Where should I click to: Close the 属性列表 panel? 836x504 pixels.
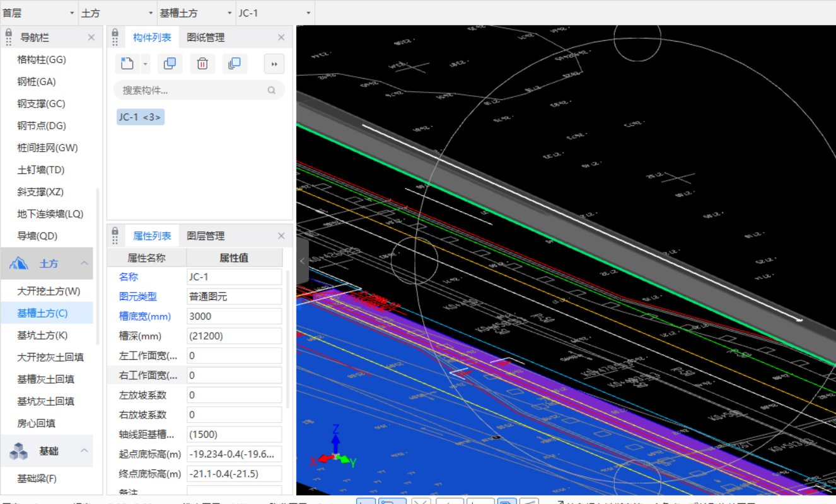281,236
